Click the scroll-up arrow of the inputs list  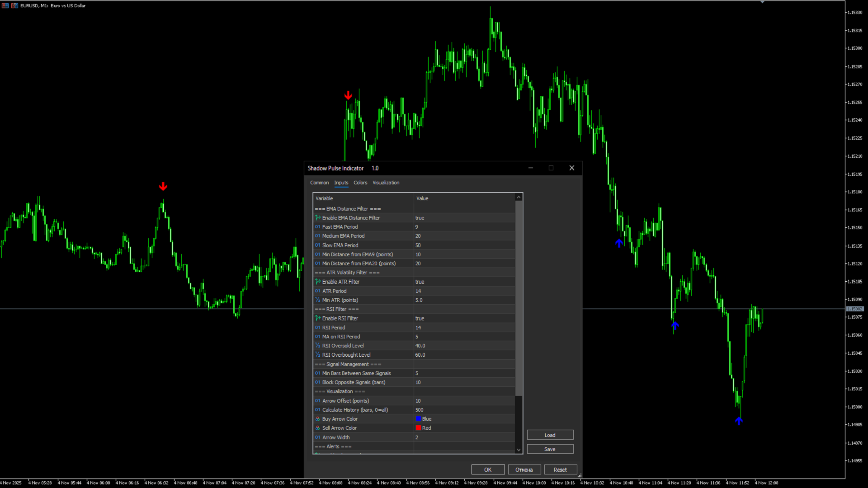point(519,197)
